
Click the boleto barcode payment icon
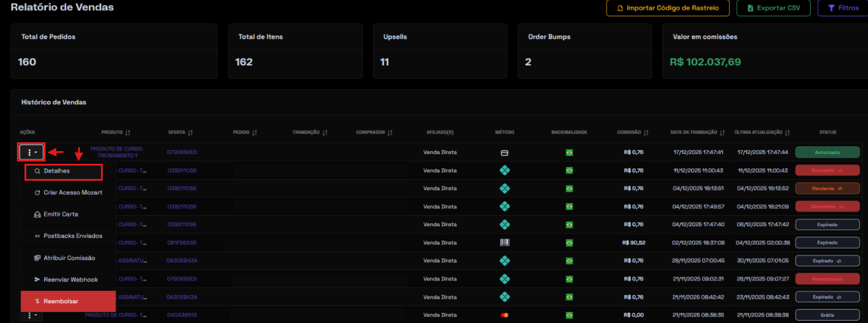point(505,243)
